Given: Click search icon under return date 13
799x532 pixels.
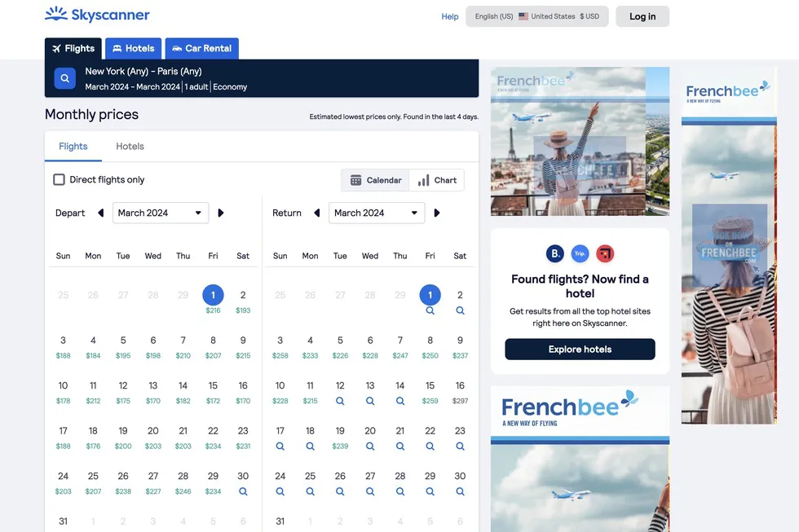Looking at the screenshot, I should 370,401.
